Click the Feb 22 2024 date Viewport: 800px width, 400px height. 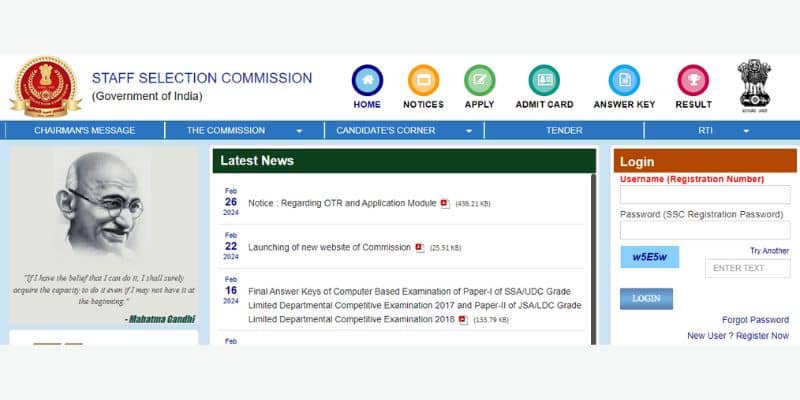(231, 246)
